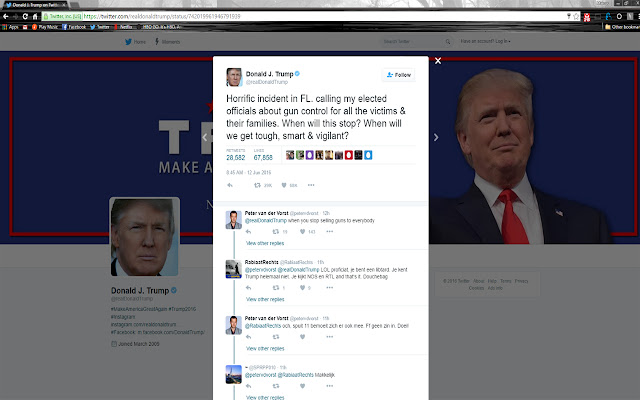640x400 pixels.
Task: Open more options on second Peter reply
Action: click(x=330, y=337)
